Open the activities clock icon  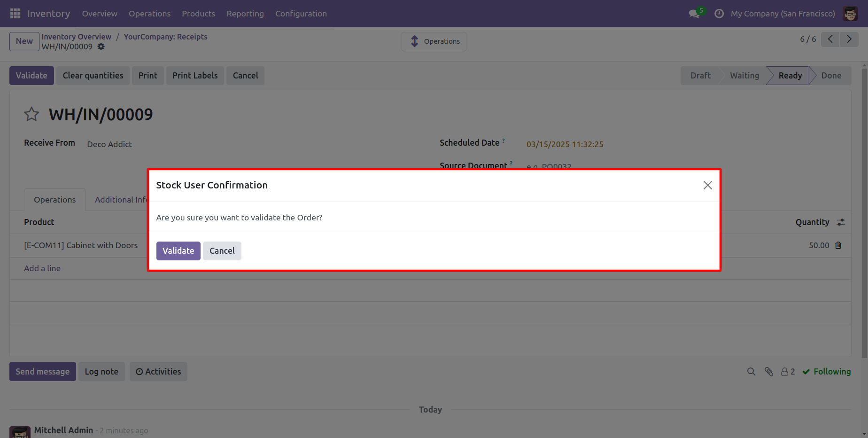(x=719, y=14)
